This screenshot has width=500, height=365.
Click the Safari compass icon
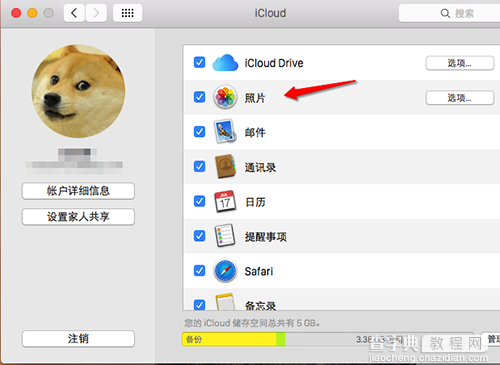click(225, 271)
